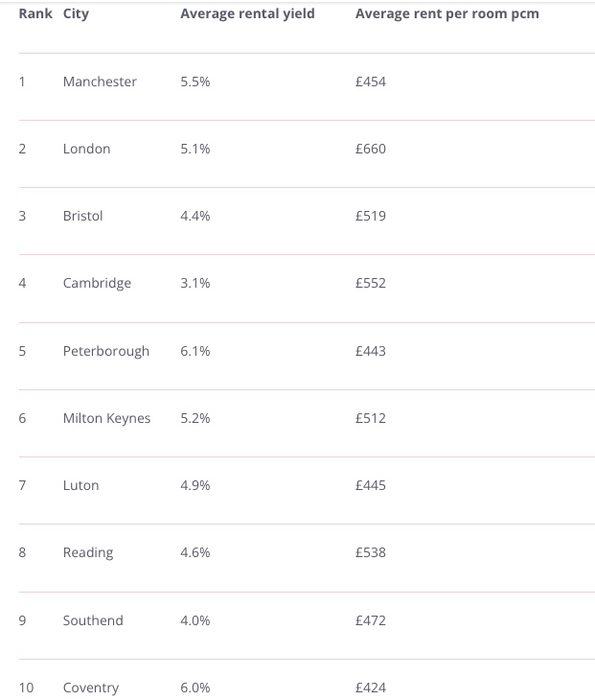The height and width of the screenshot is (700, 595).
Task: Click the Coventry city name
Action: [x=91, y=688]
